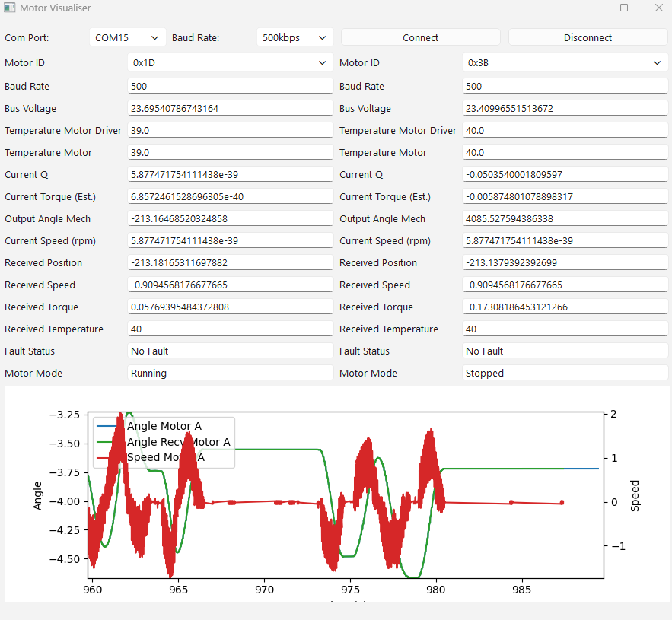Focus the right Output Angle Mech field

click(x=565, y=219)
